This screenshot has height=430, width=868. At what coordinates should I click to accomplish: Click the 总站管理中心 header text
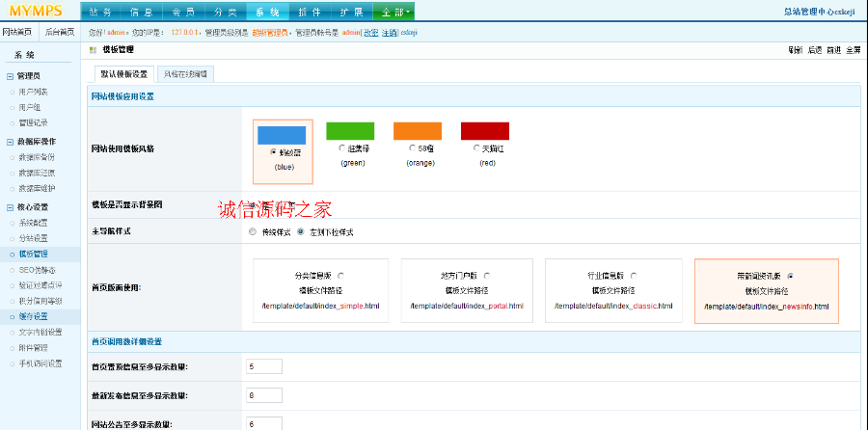[x=808, y=11]
